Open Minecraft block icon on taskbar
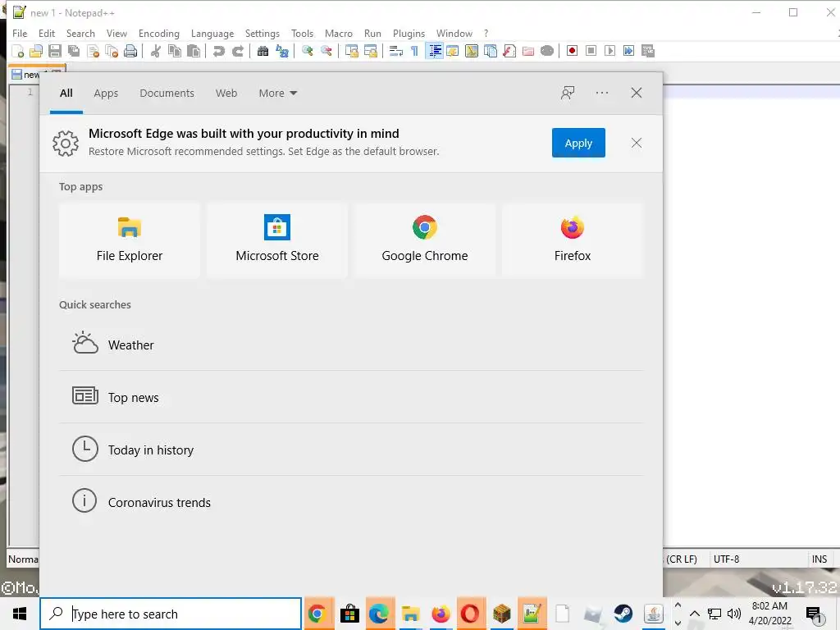This screenshot has height=630, width=840. coord(501,614)
